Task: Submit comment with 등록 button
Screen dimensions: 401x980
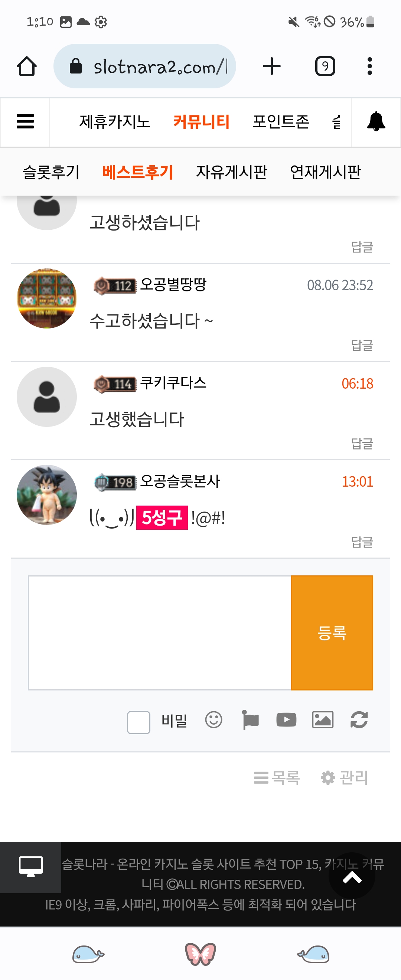Action: (x=332, y=633)
